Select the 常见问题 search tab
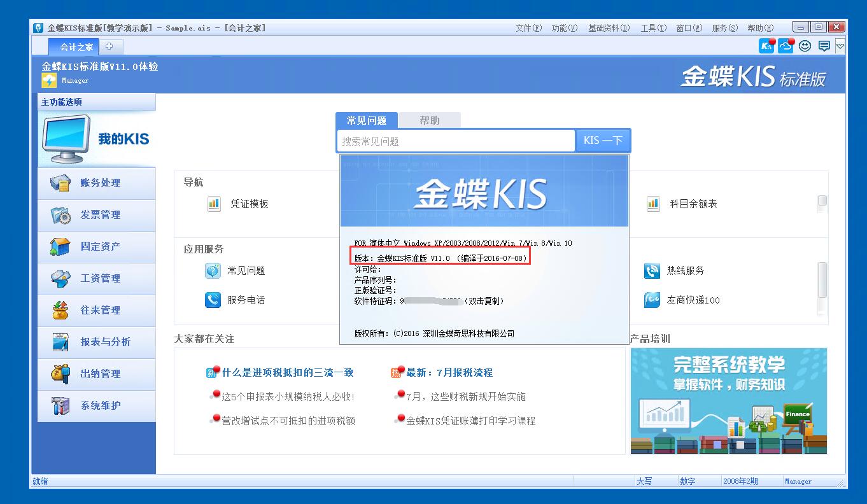Screen dimensions: 867x504 pos(367,120)
